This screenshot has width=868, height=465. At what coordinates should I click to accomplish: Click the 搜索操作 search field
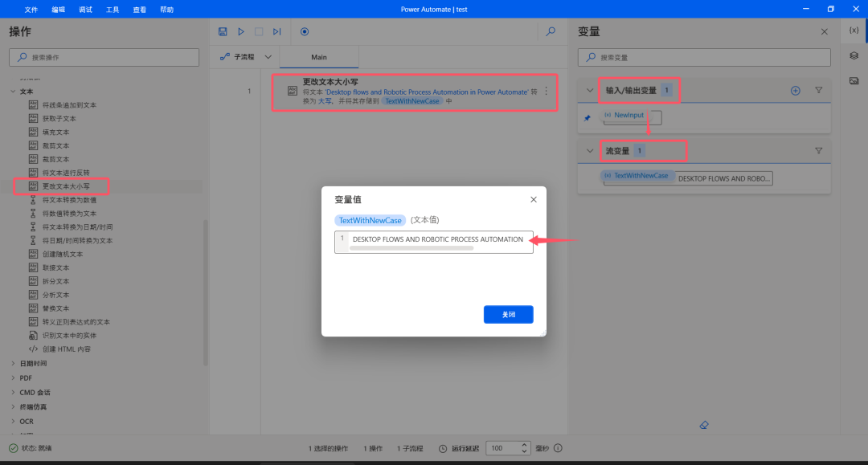click(104, 57)
